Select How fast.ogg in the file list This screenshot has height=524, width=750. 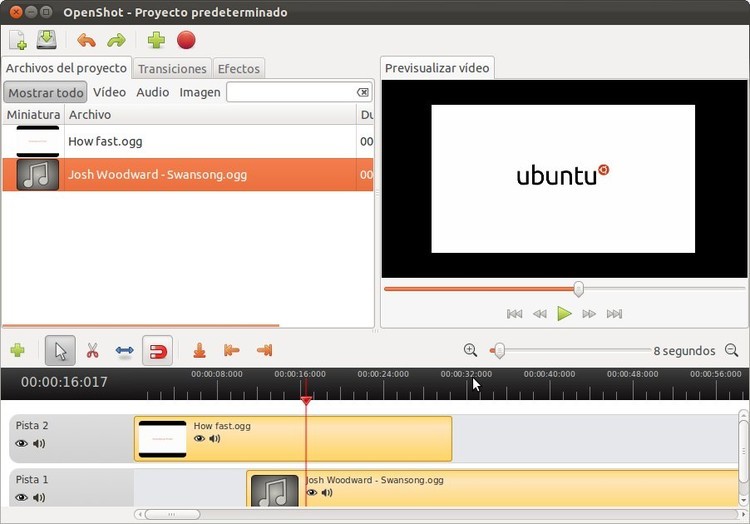coord(188,142)
